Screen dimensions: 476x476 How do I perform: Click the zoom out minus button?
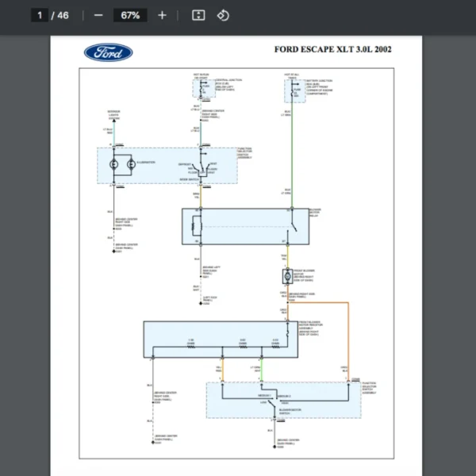pyautogui.click(x=98, y=15)
